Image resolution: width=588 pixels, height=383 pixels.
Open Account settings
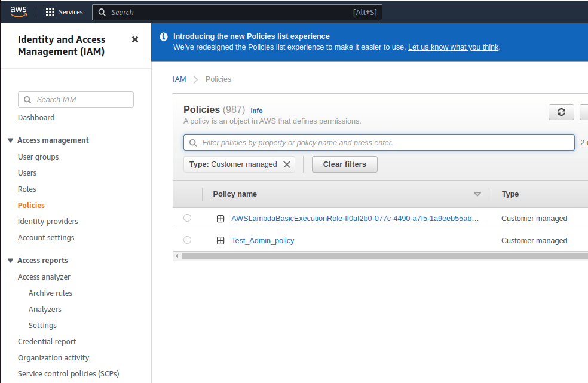point(46,237)
